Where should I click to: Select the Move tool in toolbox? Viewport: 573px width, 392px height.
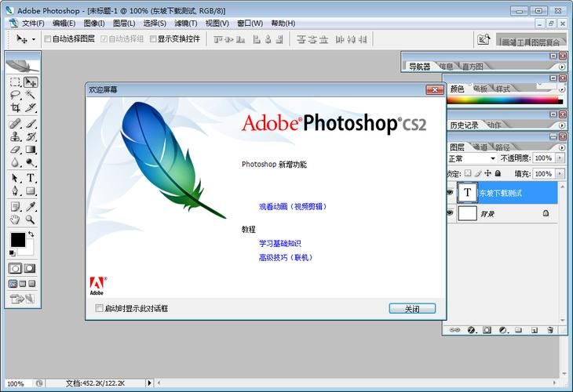point(31,82)
